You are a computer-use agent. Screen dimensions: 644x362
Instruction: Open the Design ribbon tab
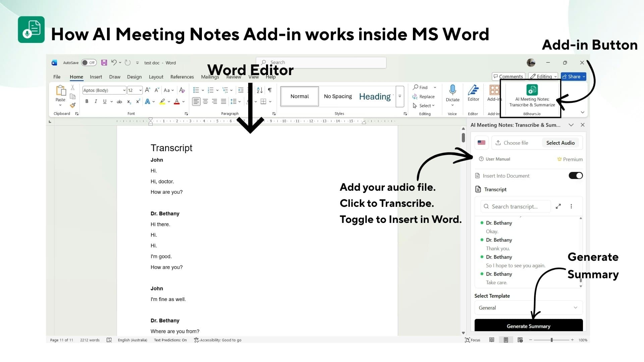tap(134, 76)
